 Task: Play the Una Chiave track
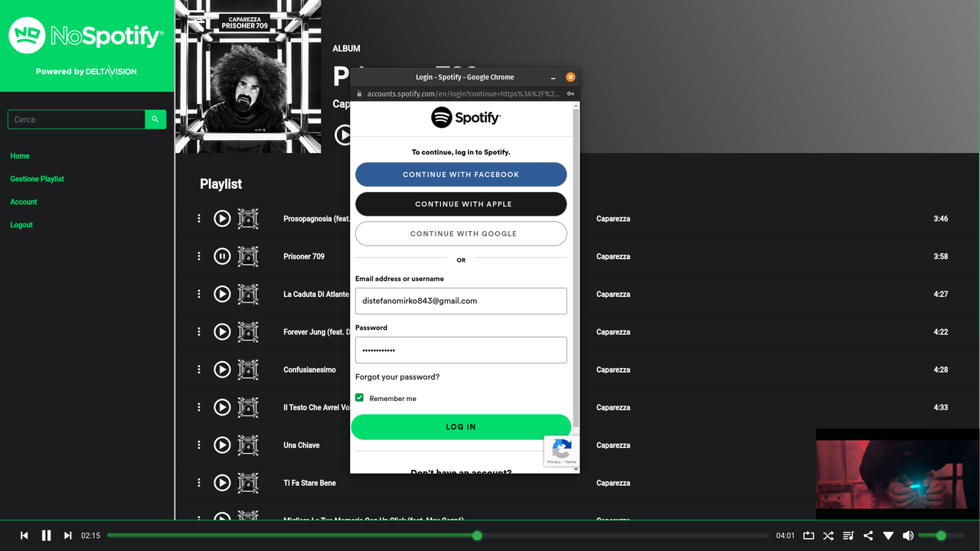tap(222, 445)
